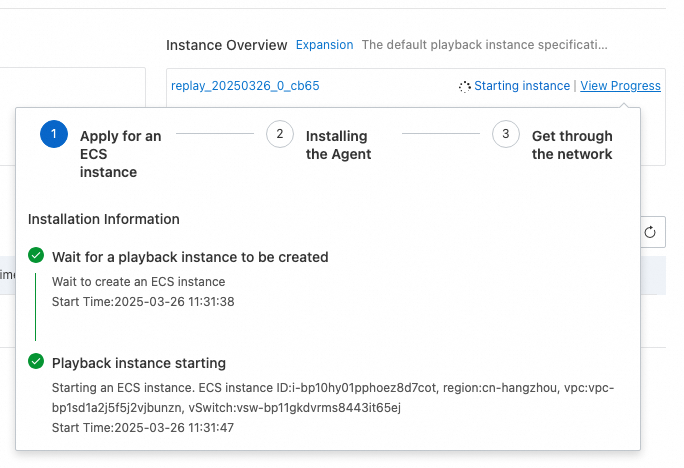Click the Wait for a playback instance title
Screen dimensions: 684x468
pos(190,257)
